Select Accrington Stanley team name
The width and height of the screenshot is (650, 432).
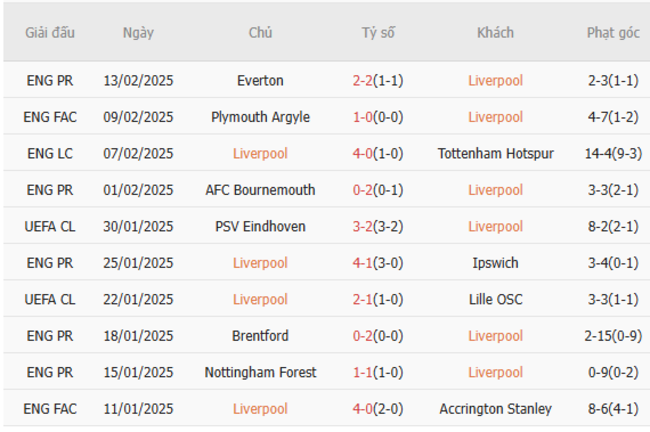(x=495, y=409)
